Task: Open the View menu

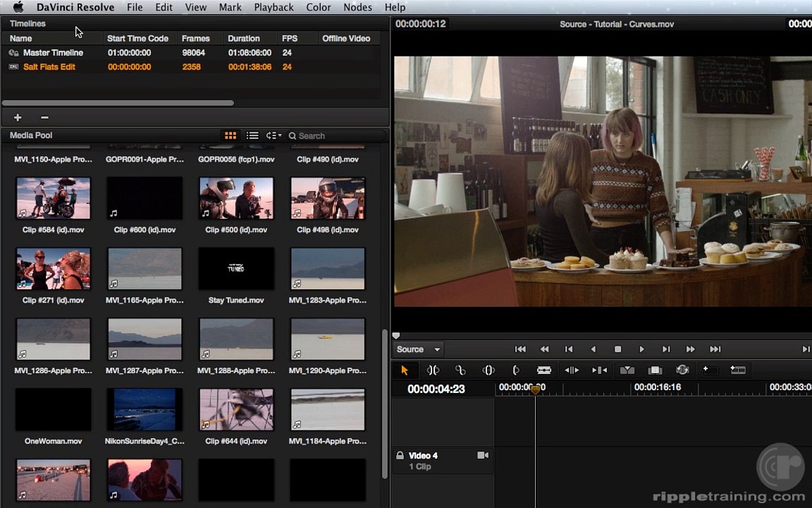Action: click(x=196, y=7)
